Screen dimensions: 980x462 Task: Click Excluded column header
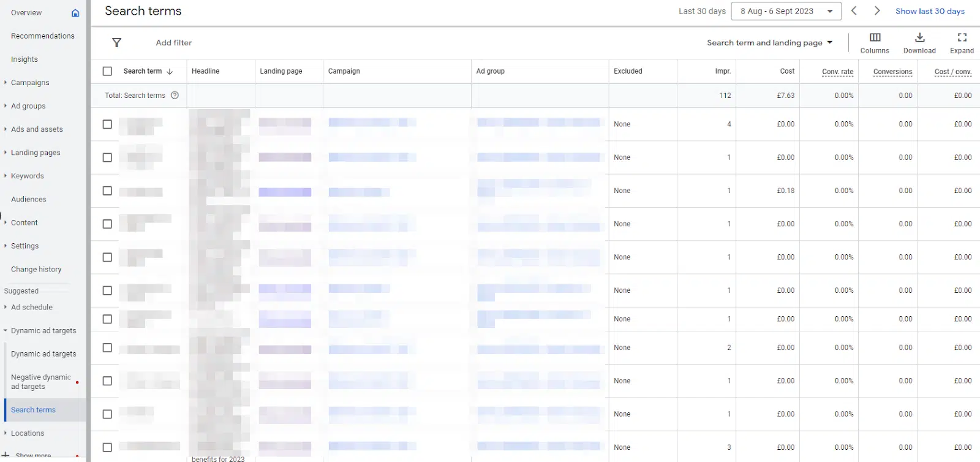click(x=628, y=71)
